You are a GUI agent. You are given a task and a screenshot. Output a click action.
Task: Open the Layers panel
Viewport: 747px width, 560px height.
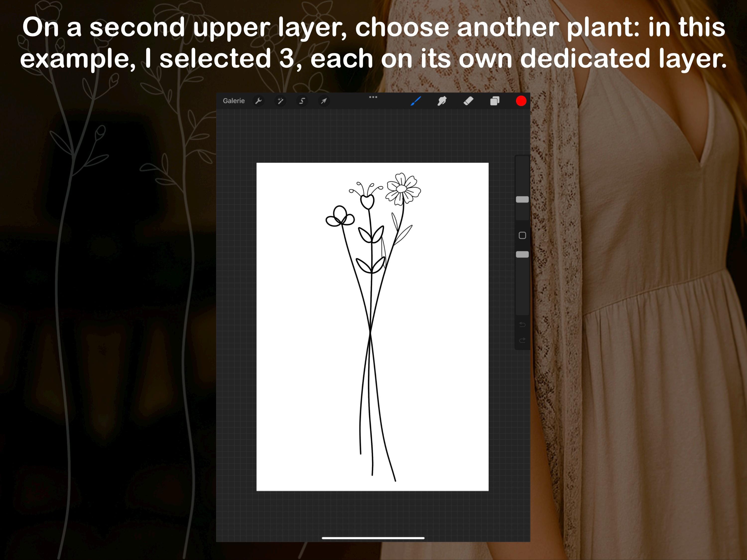click(x=495, y=101)
